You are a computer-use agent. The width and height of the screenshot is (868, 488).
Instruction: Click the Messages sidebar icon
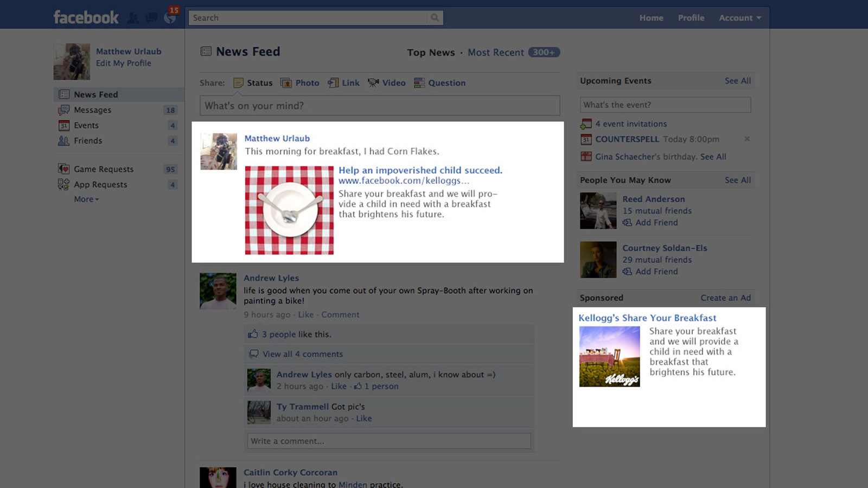pos(64,110)
